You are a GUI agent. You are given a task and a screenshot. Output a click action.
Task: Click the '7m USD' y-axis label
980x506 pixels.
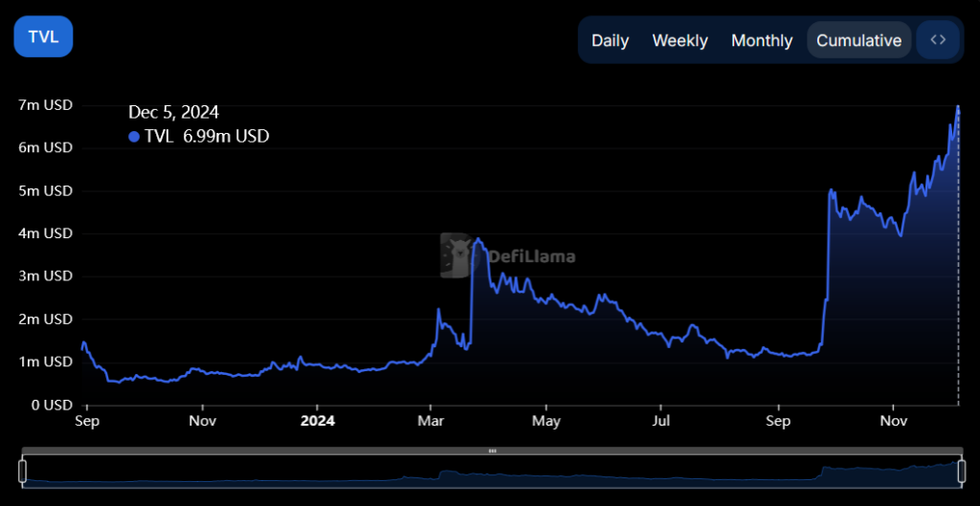tap(46, 105)
